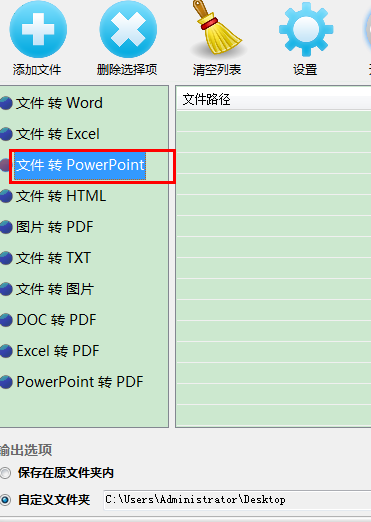Select 文件 转 Excel conversion mode
The width and height of the screenshot is (371, 522).
coord(58,134)
